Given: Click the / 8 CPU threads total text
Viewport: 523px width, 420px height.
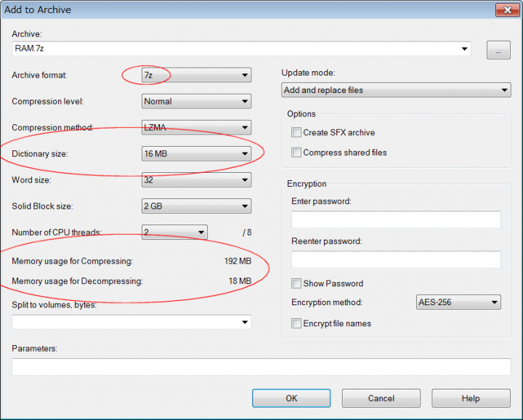Looking at the screenshot, I should [247, 233].
